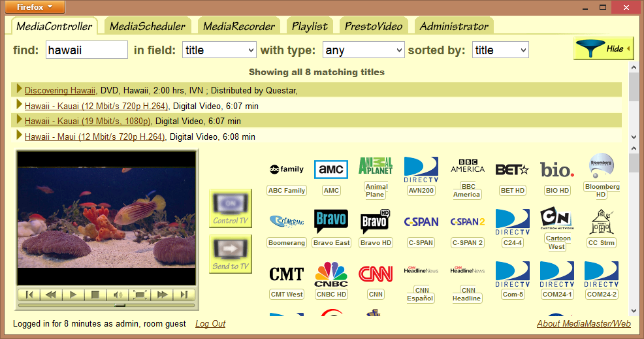Select the MediaController tab
The height and width of the screenshot is (339, 644).
tap(54, 26)
